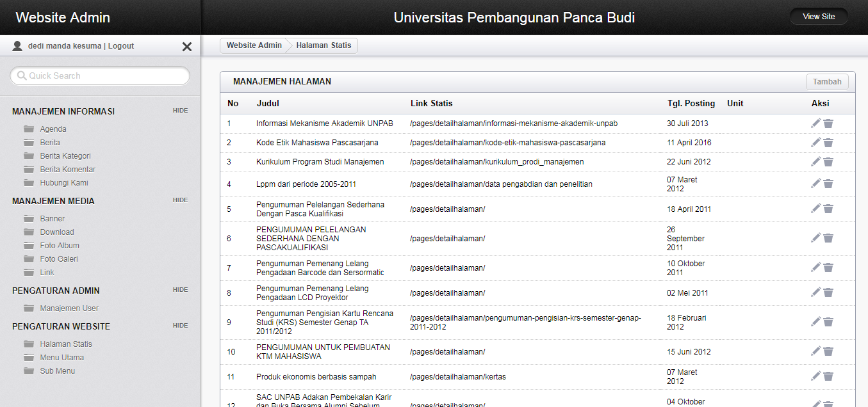Close the sidebar with the X icon

[x=187, y=46]
